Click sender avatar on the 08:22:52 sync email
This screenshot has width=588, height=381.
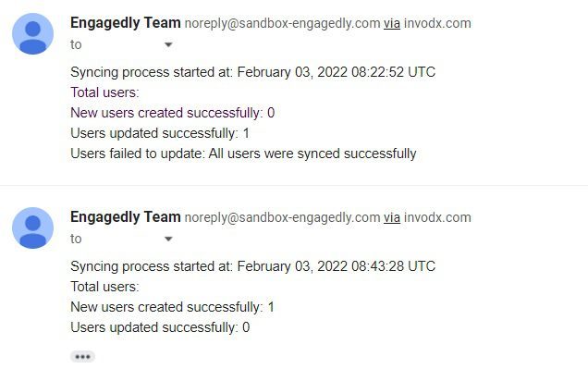point(32,33)
